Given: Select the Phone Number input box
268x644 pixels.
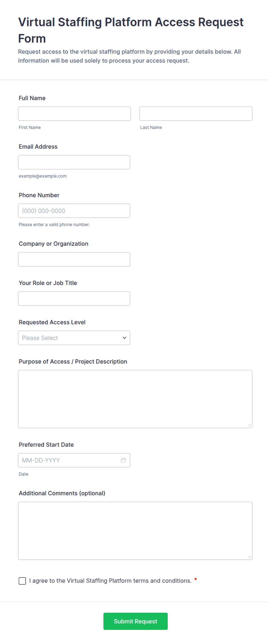Looking at the screenshot, I should (74, 211).
